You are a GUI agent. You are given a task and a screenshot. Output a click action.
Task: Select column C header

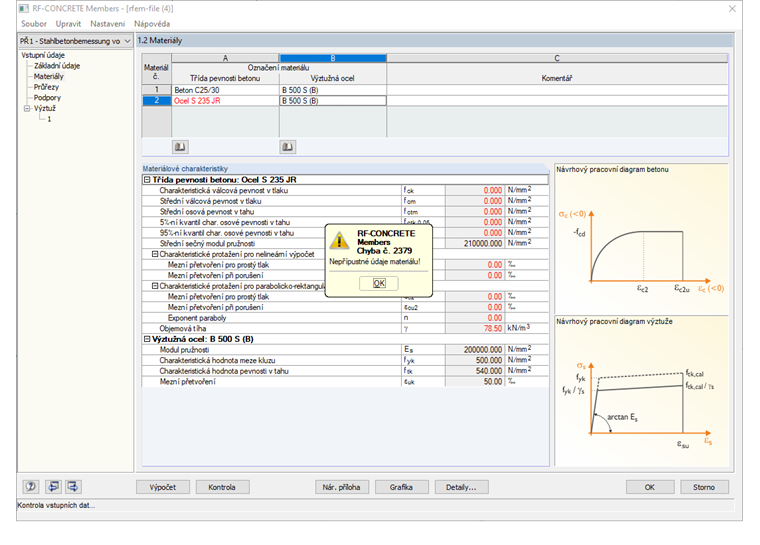pos(557,58)
